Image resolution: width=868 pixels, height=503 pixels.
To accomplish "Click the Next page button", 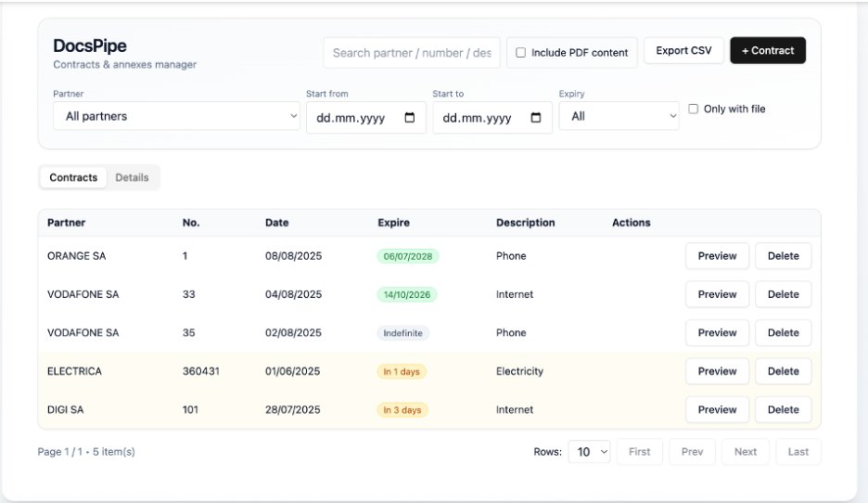I will (745, 451).
